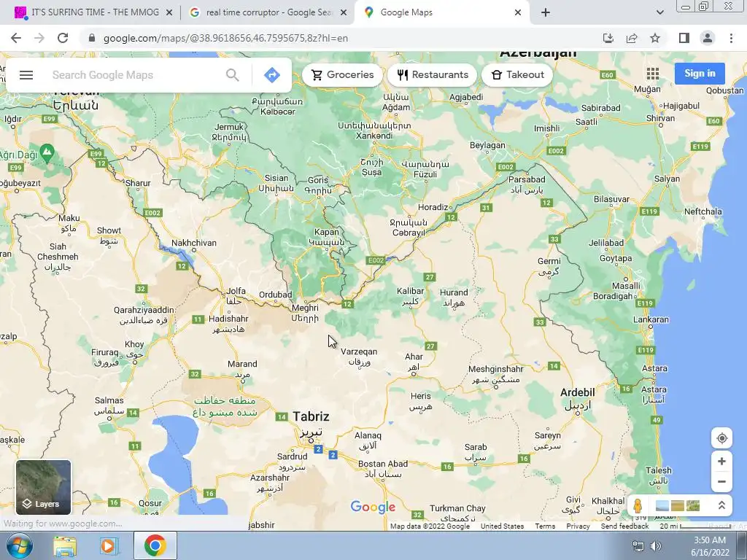
Task: Click the Chrome taskbar icon
Action: tap(155, 545)
